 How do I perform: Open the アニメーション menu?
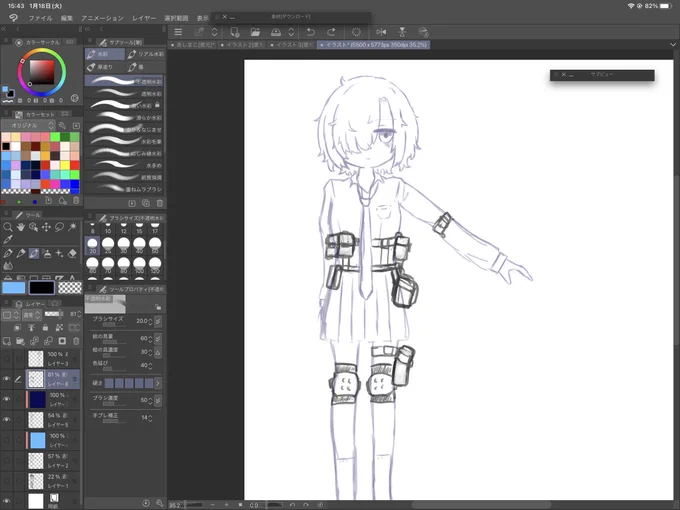coord(102,18)
